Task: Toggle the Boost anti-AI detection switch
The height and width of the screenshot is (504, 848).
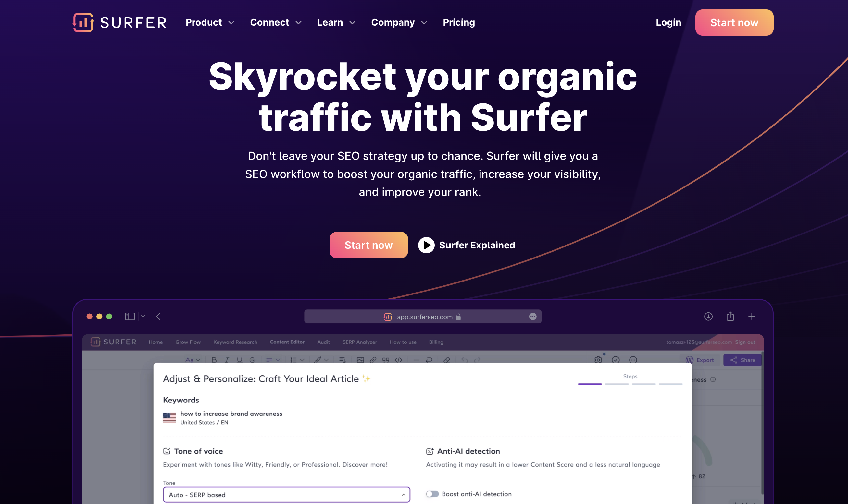Action: [x=432, y=493]
